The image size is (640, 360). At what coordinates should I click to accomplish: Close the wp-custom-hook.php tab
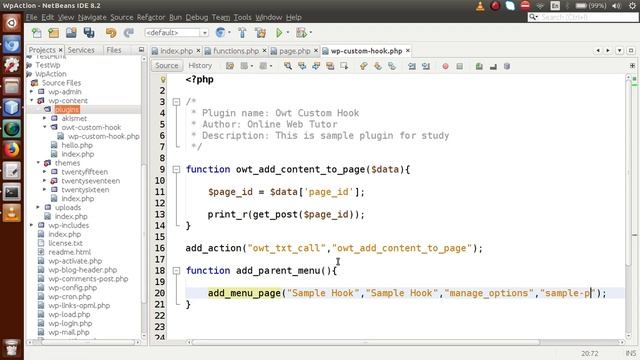point(407,51)
